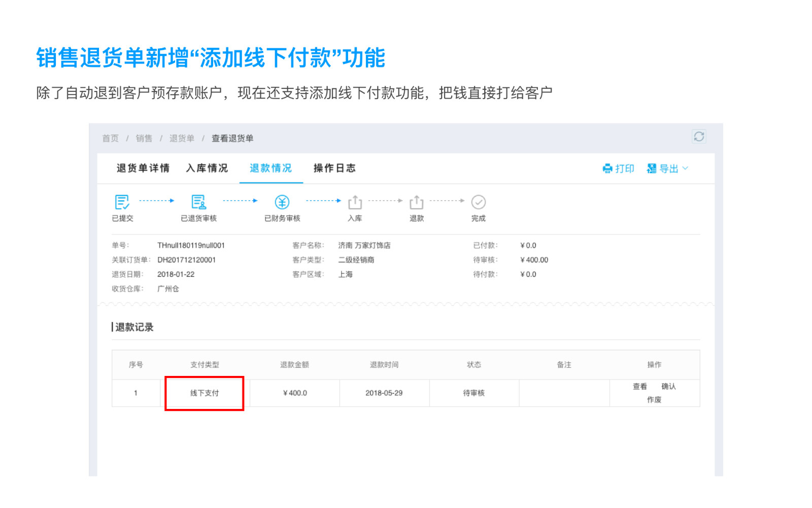Switch to the 操作日志 tab
812x508 pixels.
pyautogui.click(x=334, y=168)
